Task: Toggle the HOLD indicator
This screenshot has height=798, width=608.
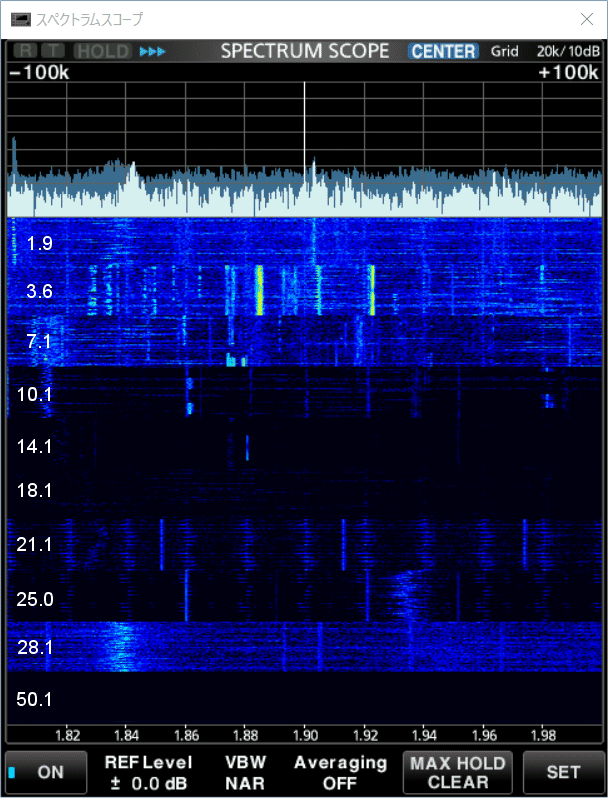Action: point(102,51)
